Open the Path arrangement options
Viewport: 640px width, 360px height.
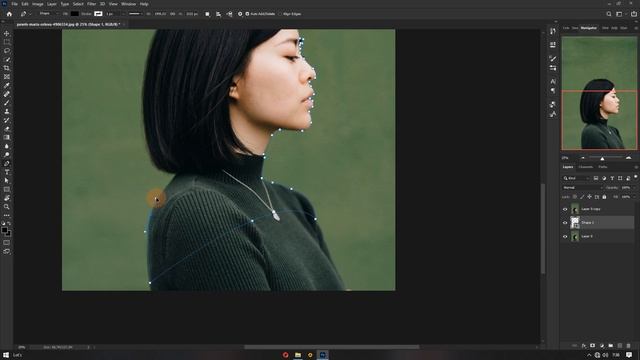pyautogui.click(x=229, y=14)
